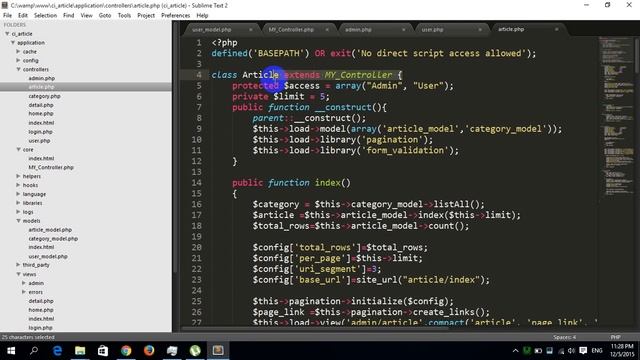
Task: Open home.php in the controllers folder
Action: point(41,114)
